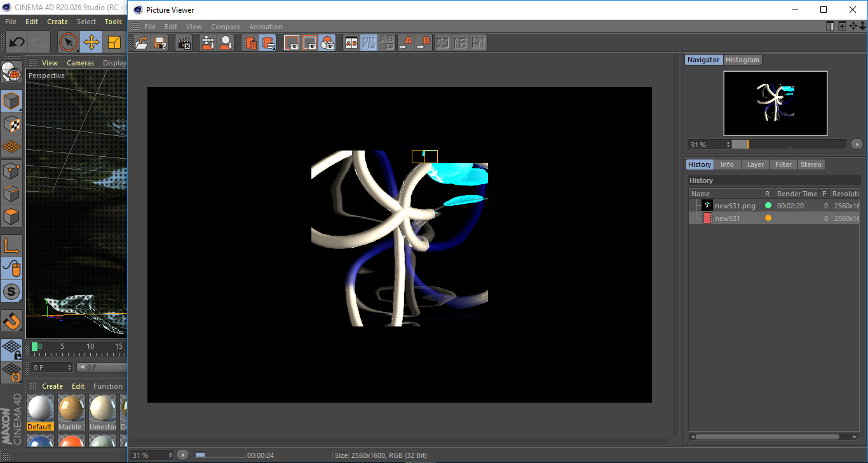
Task: Click the Render Time column header
Action: 796,194
